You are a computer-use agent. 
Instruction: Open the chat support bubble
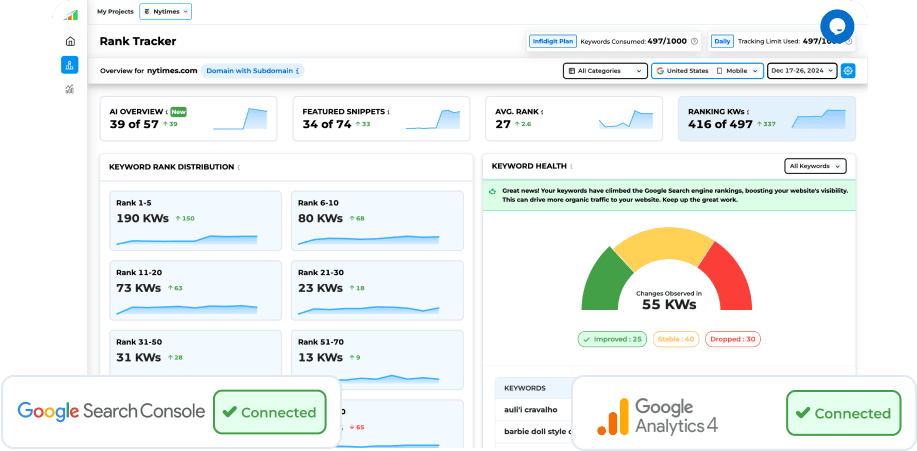pyautogui.click(x=837, y=26)
